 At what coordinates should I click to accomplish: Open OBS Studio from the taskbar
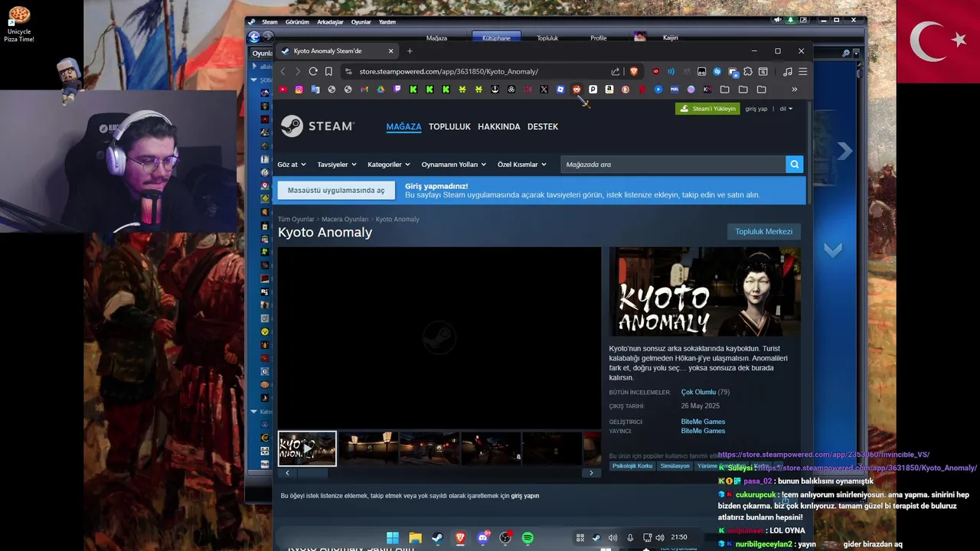pyautogui.click(x=505, y=538)
